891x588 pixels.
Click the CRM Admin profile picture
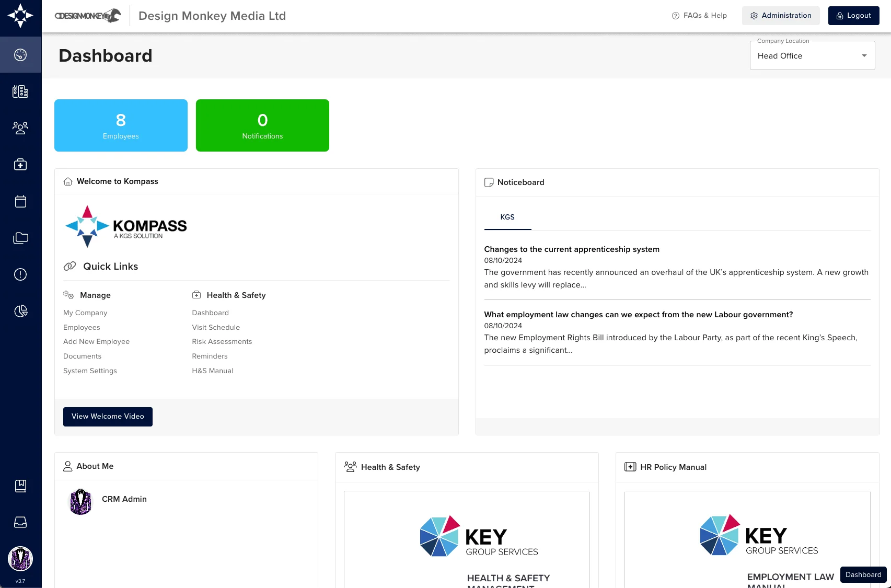pyautogui.click(x=80, y=502)
